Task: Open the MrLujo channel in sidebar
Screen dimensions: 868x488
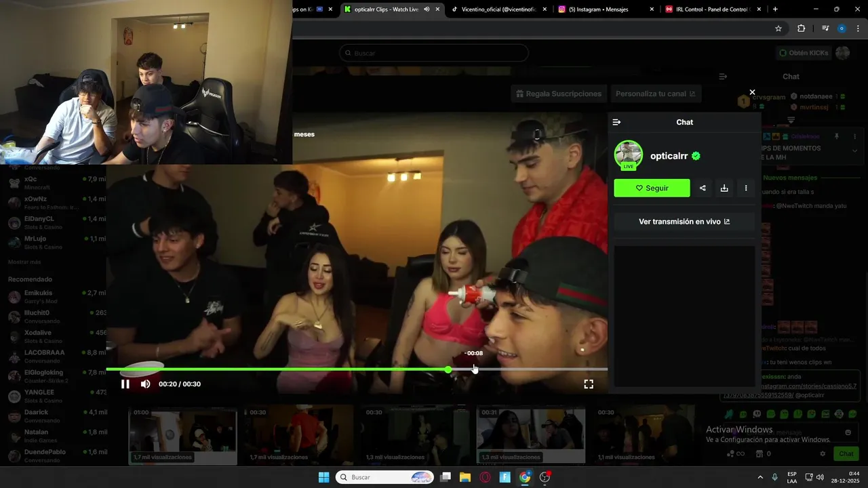Action: [53, 242]
